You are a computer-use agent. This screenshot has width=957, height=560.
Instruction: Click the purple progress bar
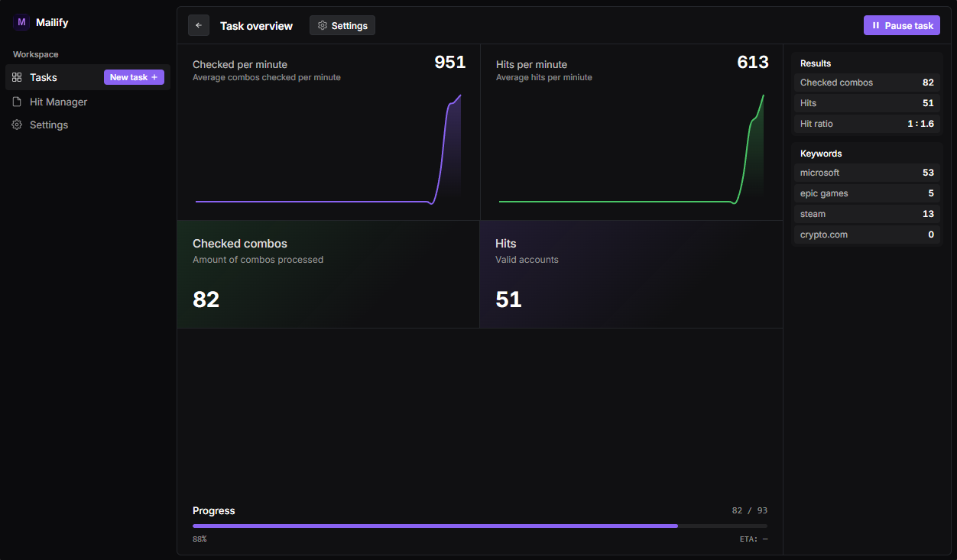click(434, 526)
